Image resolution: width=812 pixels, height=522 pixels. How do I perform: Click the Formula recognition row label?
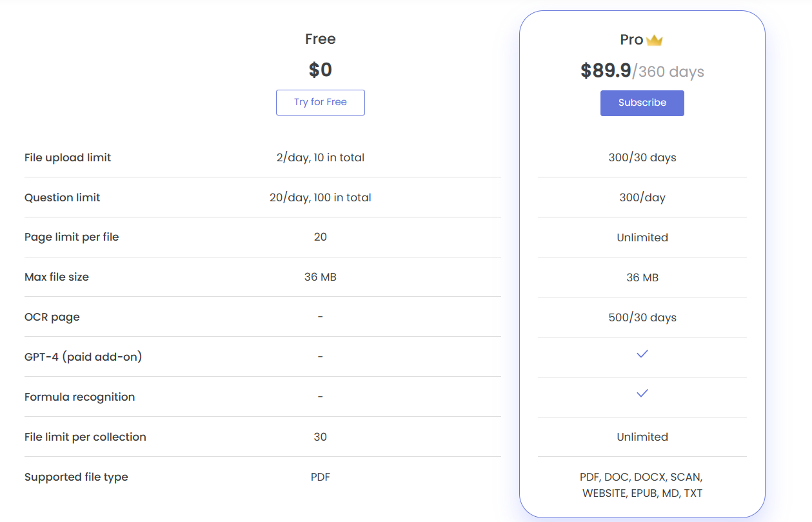coord(79,397)
